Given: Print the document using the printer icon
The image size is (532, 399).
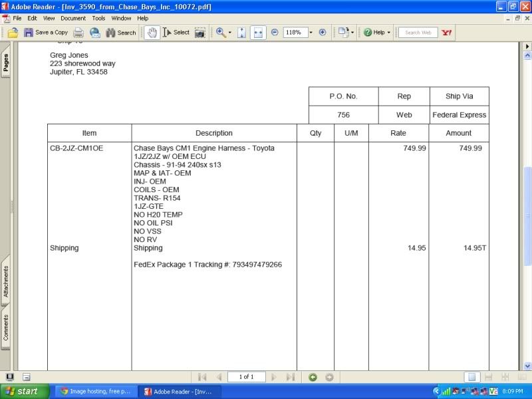Looking at the screenshot, I should pos(78,33).
